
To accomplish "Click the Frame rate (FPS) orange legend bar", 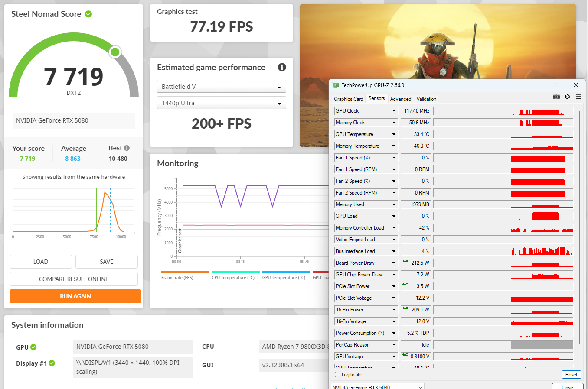I will pos(185,272).
